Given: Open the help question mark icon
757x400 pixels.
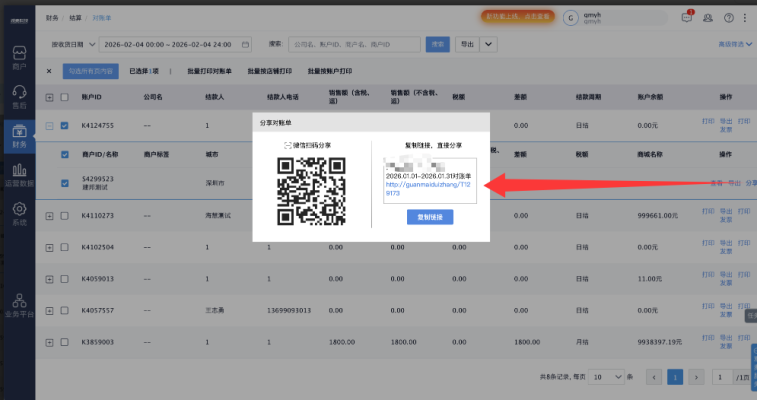Looking at the screenshot, I should coord(729,18).
